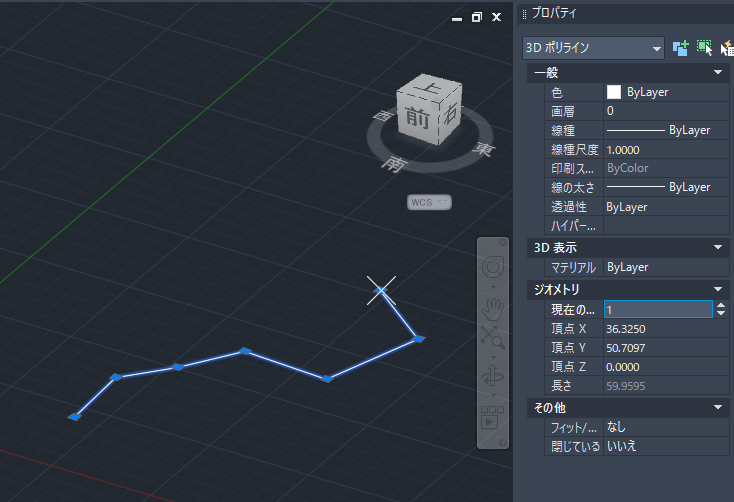Increment the current vertex with up arrow
This screenshot has height=502, width=734.
(x=723, y=306)
